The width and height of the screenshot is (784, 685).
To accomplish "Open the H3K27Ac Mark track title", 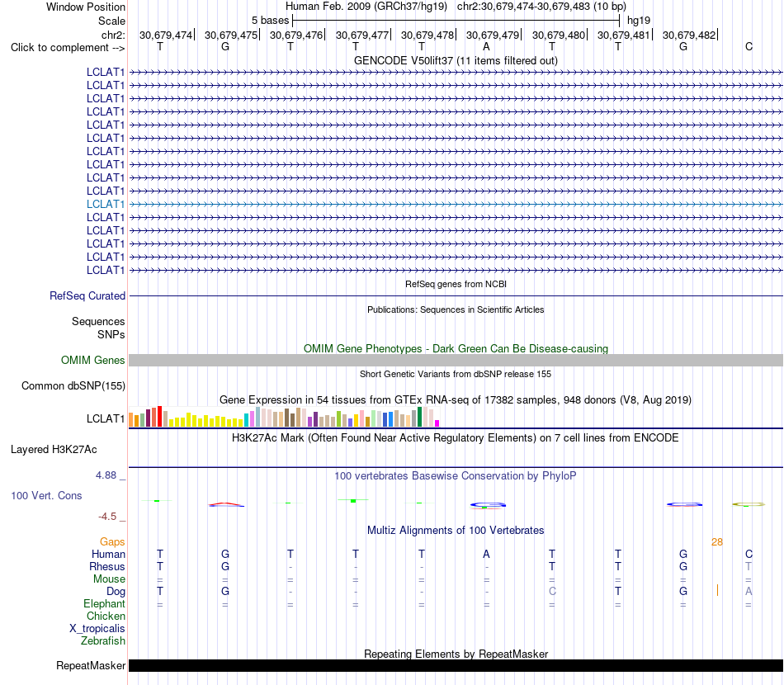I will tap(456, 437).
